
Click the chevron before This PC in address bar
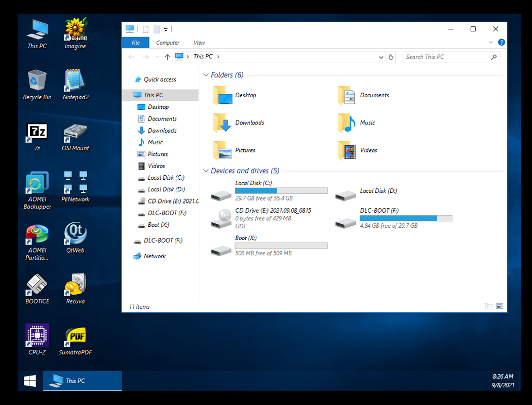[x=187, y=57]
